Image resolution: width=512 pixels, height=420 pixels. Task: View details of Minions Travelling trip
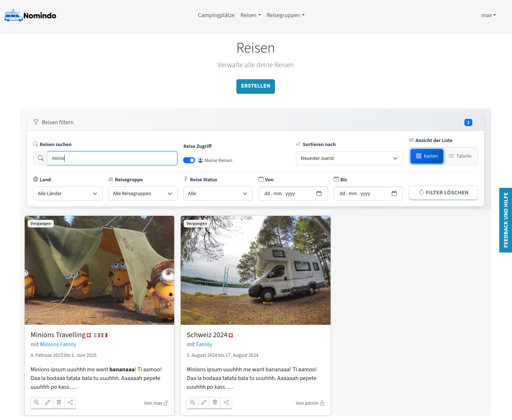[36, 402]
